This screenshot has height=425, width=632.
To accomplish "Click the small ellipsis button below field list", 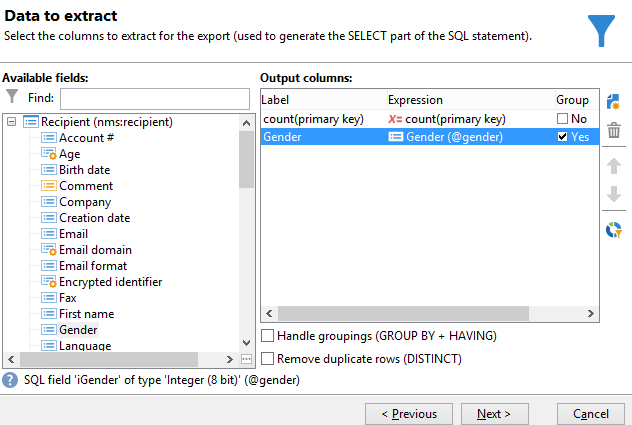I will [x=246, y=359].
